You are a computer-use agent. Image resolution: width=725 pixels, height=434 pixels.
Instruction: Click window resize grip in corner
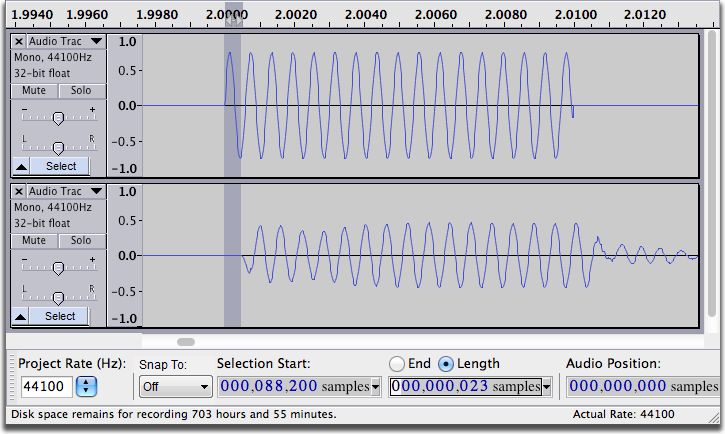(714, 417)
